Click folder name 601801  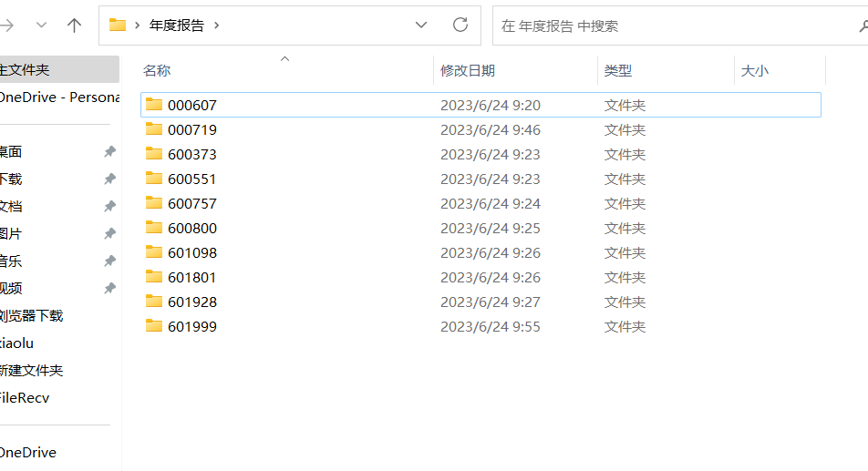click(x=192, y=278)
